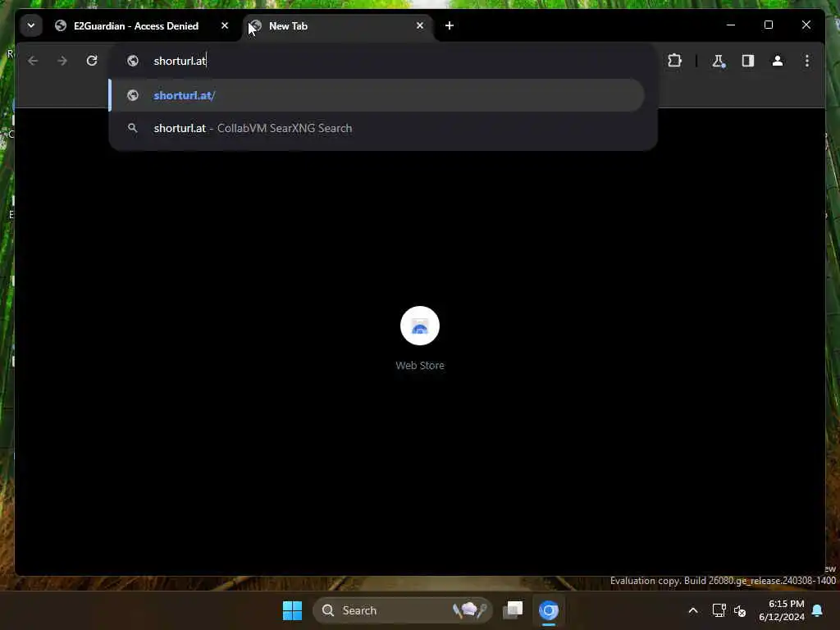Go forward using the forward arrow
This screenshot has width=840, height=630.
click(x=62, y=61)
